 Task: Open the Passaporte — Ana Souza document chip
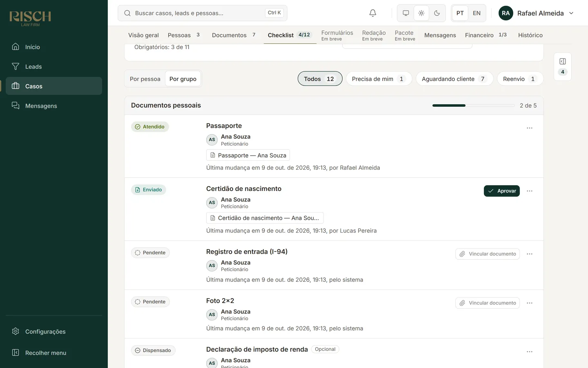point(248,155)
